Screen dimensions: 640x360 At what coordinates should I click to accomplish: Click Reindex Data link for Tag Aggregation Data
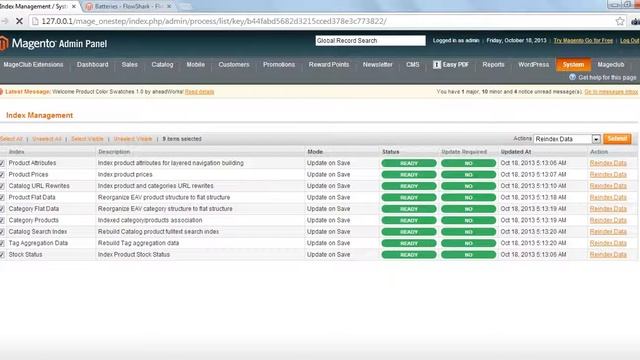[608, 243]
